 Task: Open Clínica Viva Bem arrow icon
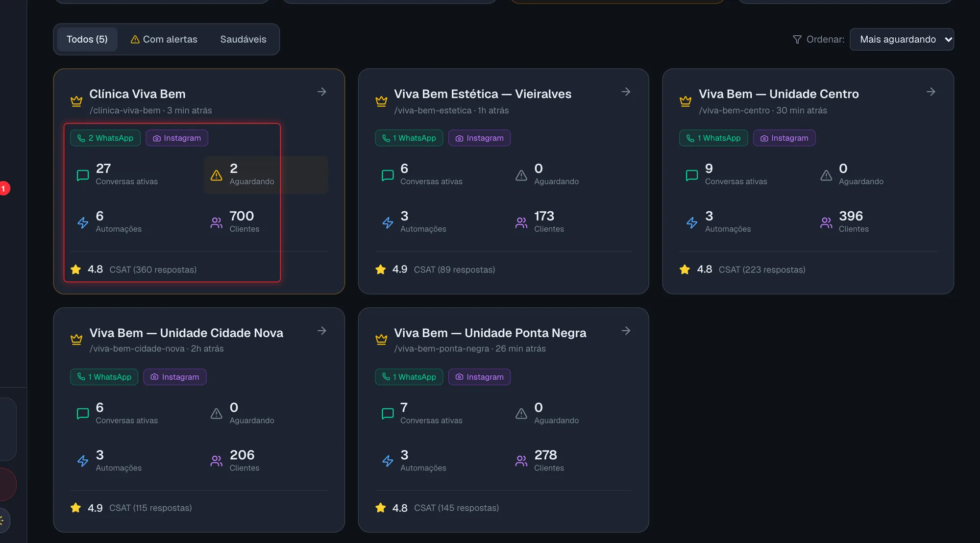click(x=321, y=92)
